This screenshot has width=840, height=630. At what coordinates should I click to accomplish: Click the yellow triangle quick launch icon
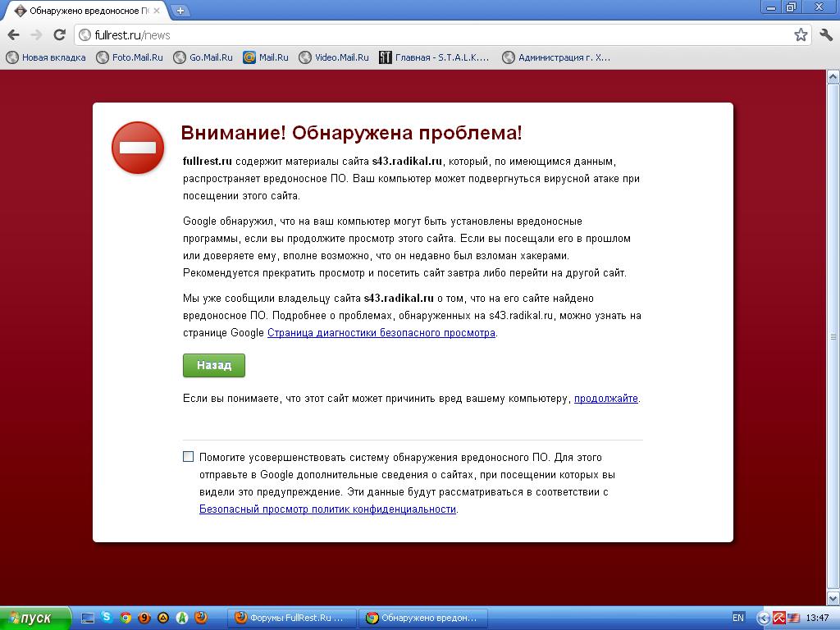point(163,618)
